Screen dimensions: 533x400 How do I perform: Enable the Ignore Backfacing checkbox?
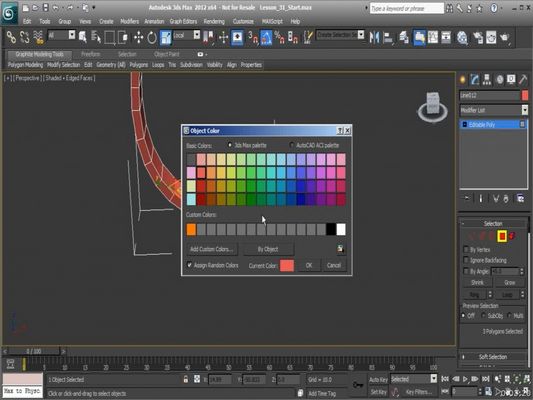(466, 260)
